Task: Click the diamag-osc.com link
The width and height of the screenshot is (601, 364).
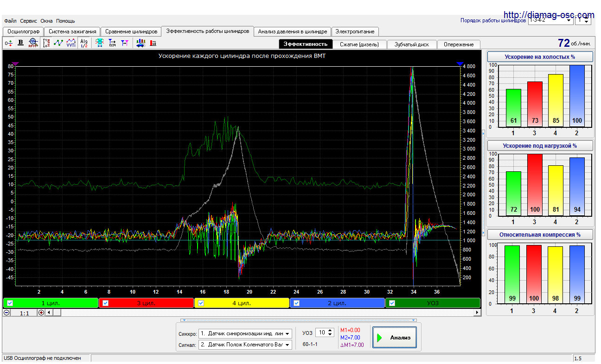Action: point(549,15)
